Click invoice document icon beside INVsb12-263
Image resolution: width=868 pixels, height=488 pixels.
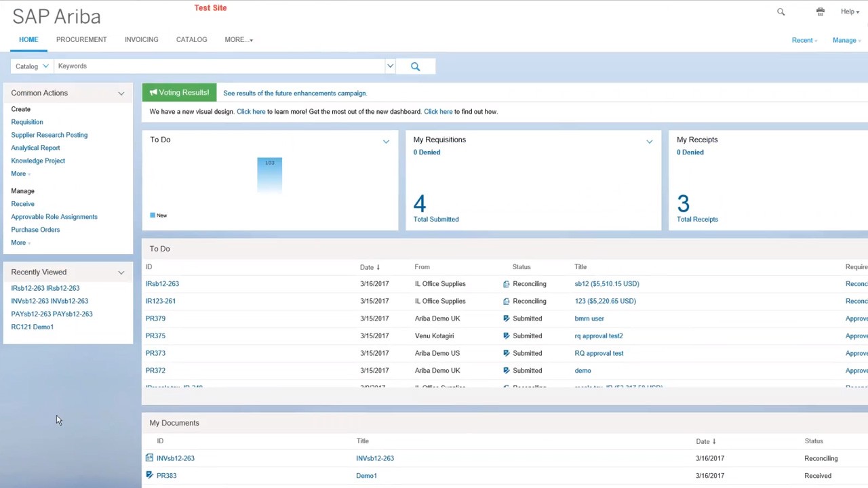[149, 458]
